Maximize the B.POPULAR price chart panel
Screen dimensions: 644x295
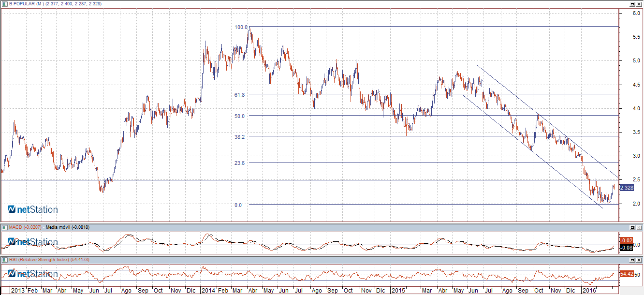(x=632, y=4)
